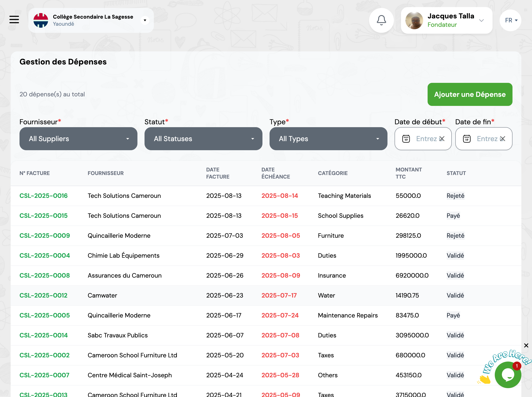The height and width of the screenshot is (397, 532).
Task: Click Ajouter une Dépense button
Action: pyautogui.click(x=470, y=94)
